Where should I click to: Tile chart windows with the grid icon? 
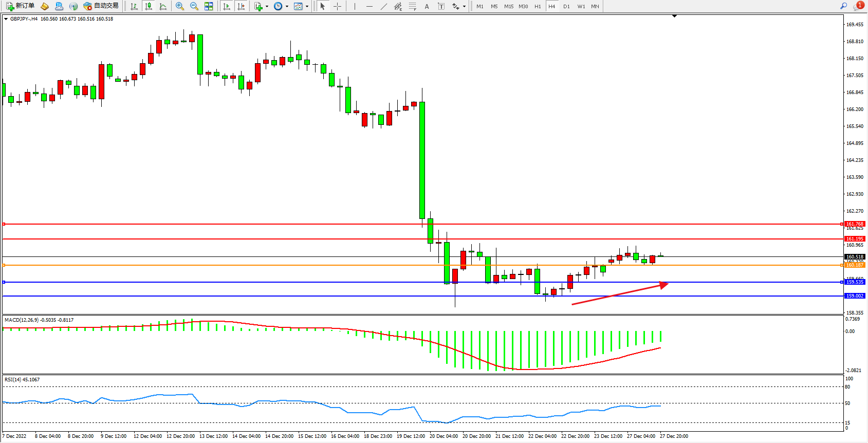click(209, 6)
